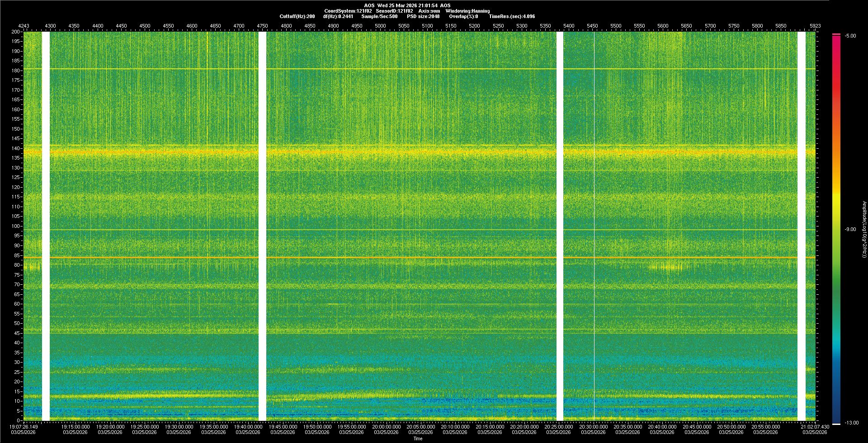Click the 21:02:07.430 end time label
The width and height of the screenshot is (868, 443).
[x=815, y=427]
